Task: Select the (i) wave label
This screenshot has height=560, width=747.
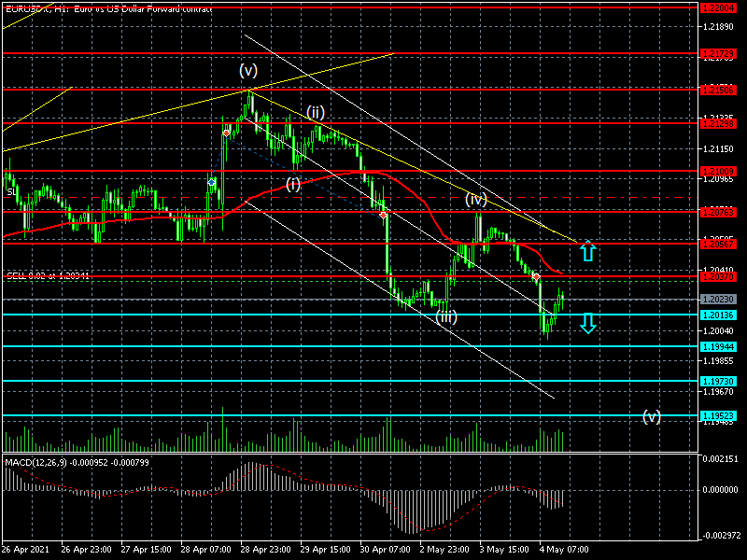Action: tap(293, 184)
